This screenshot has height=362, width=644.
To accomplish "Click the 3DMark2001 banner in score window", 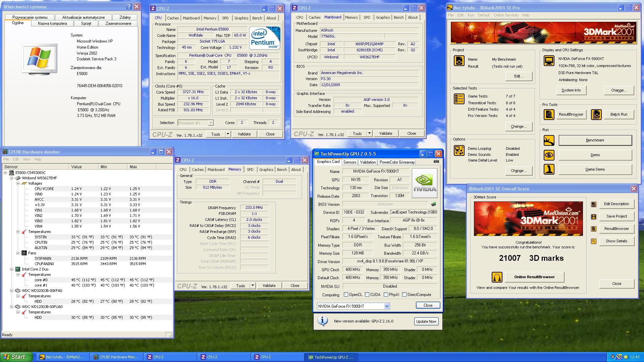I will 528,219.
